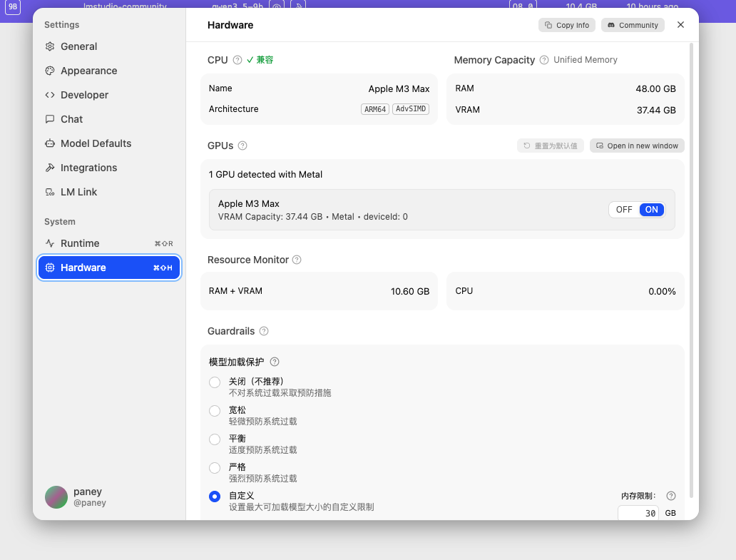Click the Hardware panel scrollbar
Image resolution: width=736 pixels, height=560 pixels.
[691, 270]
